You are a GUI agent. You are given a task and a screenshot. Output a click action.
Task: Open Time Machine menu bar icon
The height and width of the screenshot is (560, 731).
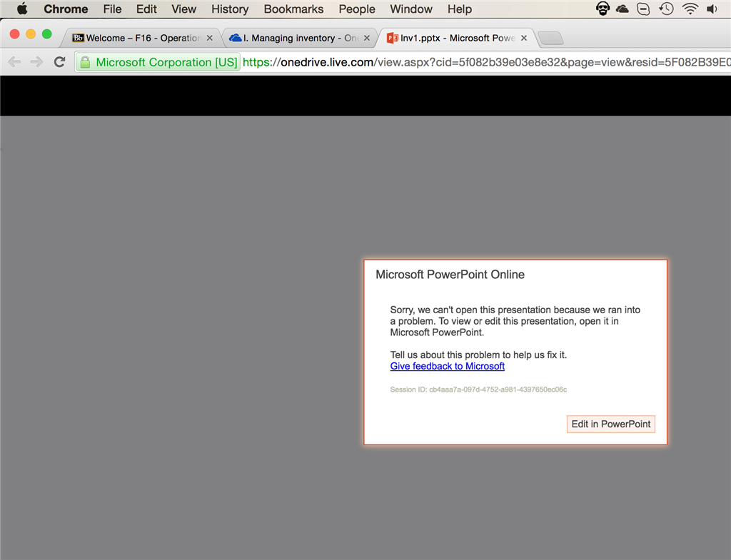666,9
